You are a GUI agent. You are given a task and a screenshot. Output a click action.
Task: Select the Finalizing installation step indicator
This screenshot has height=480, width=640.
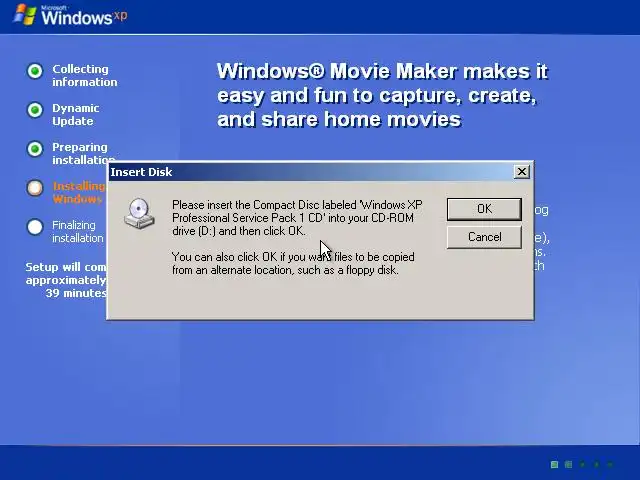coord(35,227)
